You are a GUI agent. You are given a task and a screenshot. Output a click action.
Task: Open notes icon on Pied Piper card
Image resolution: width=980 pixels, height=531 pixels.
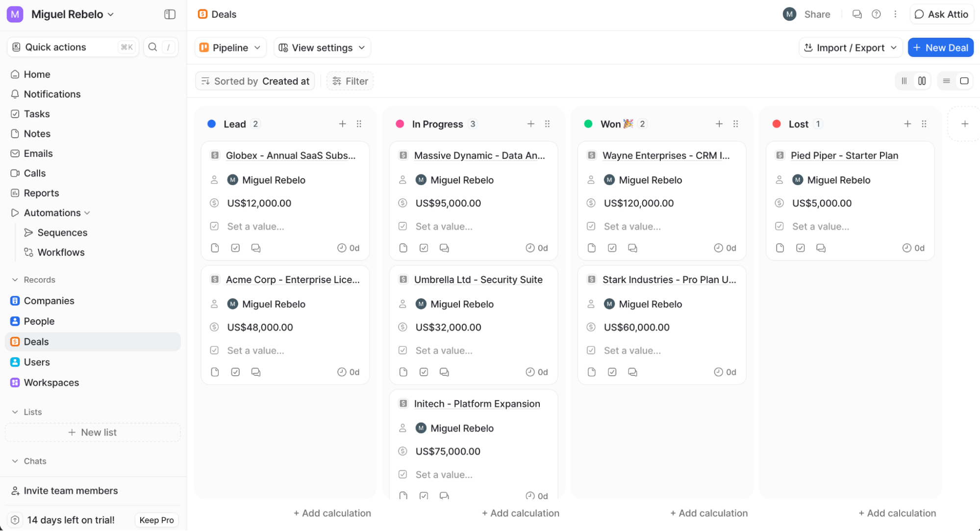(780, 248)
